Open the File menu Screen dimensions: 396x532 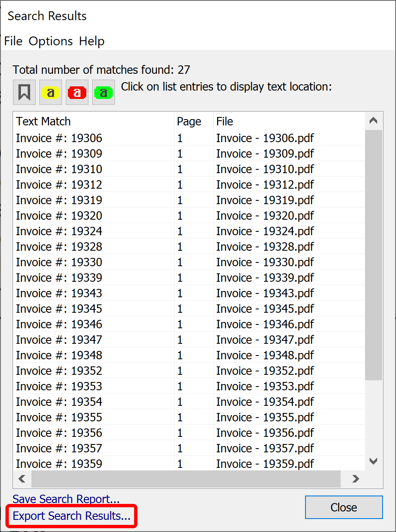point(13,41)
